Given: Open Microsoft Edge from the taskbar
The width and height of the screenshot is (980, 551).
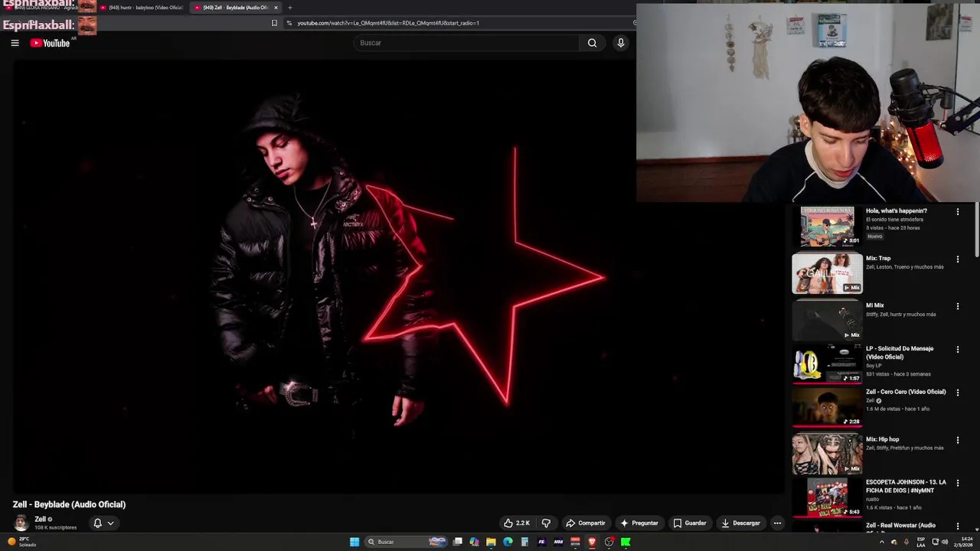Looking at the screenshot, I should pyautogui.click(x=508, y=542).
